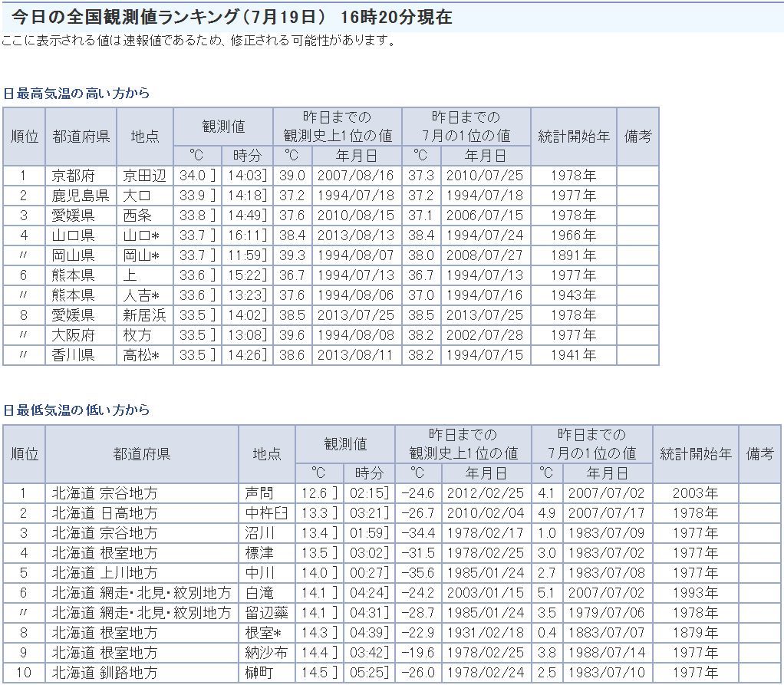
Task: Select the 西条 station cell
Action: (138, 216)
